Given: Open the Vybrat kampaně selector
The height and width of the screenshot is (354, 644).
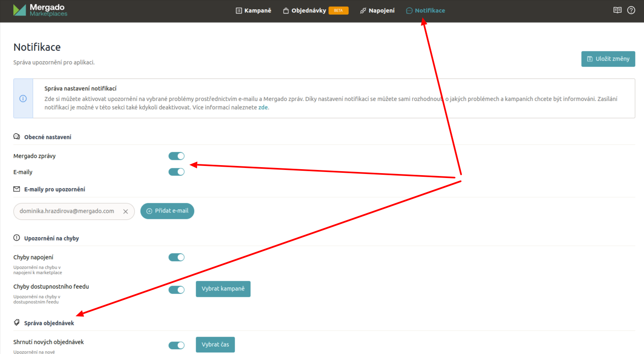Looking at the screenshot, I should tap(223, 289).
